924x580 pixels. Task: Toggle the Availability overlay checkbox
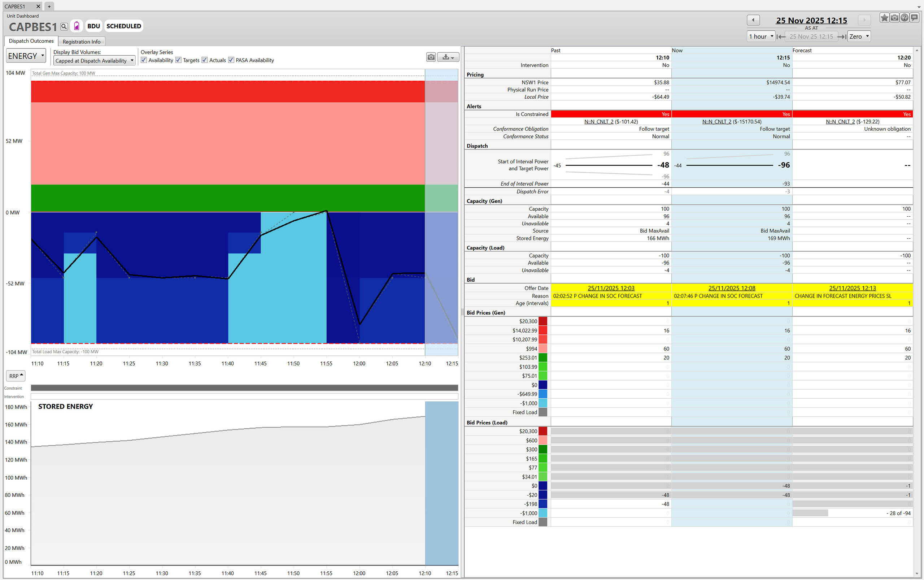[144, 60]
